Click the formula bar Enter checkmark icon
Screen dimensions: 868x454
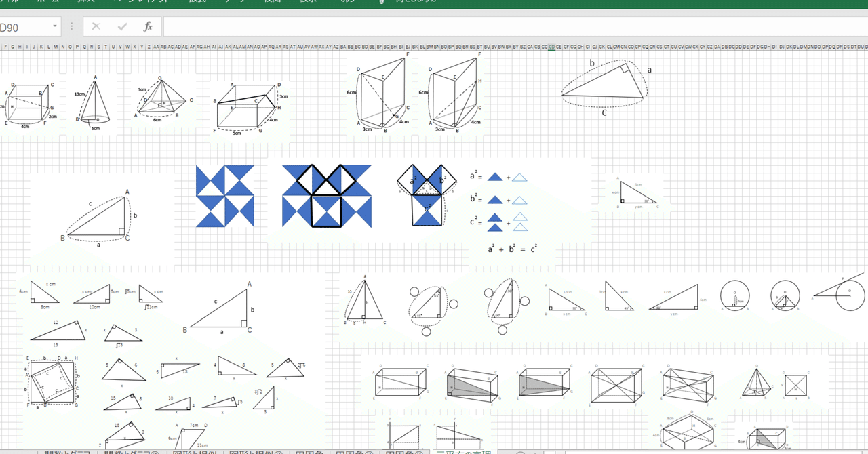(122, 27)
